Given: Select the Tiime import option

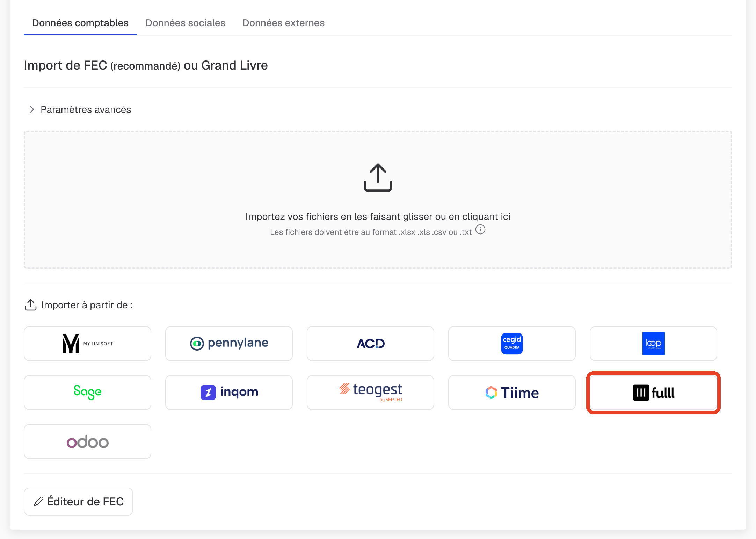Looking at the screenshot, I should click(512, 393).
